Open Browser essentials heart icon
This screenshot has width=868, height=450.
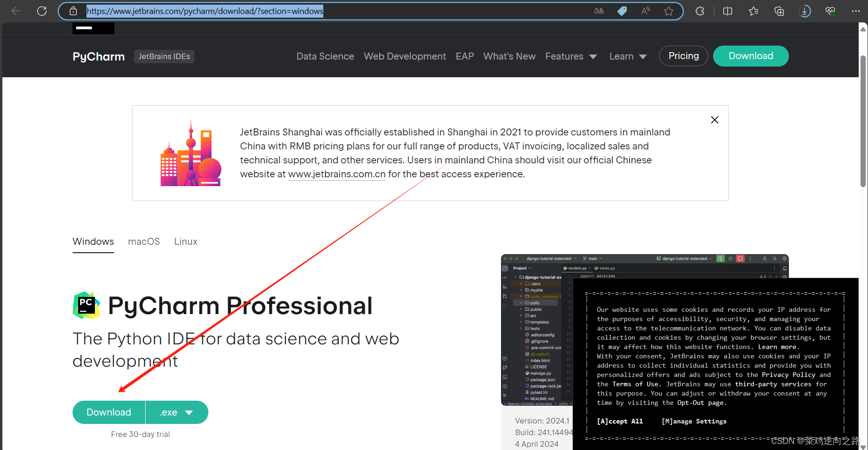[830, 11]
